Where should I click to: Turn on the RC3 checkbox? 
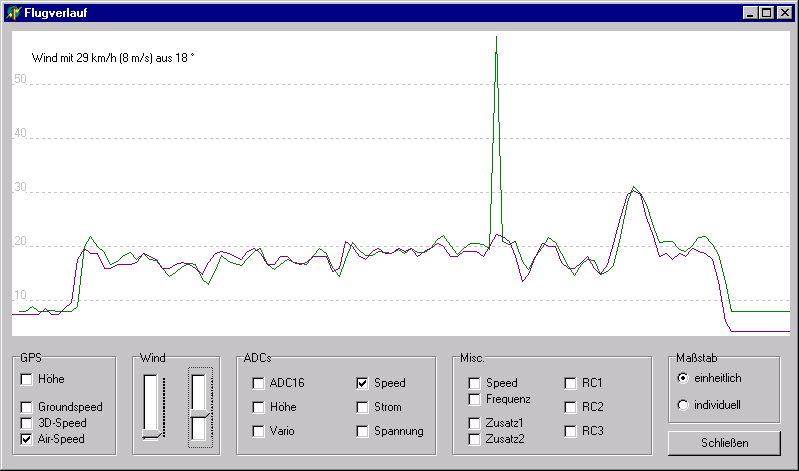tap(571, 431)
